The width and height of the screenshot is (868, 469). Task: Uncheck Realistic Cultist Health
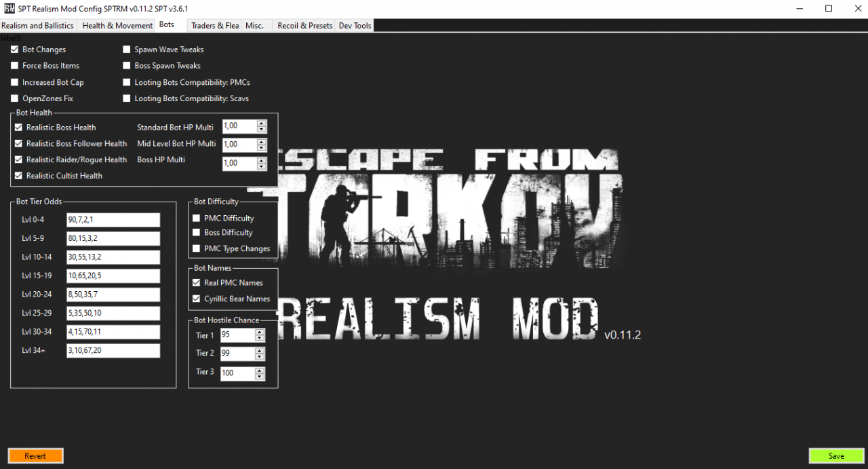pos(19,176)
